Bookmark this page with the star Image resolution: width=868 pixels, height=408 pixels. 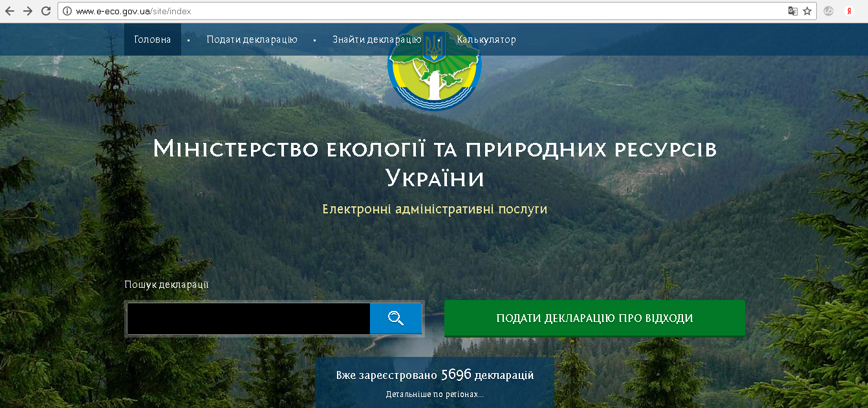point(807,11)
